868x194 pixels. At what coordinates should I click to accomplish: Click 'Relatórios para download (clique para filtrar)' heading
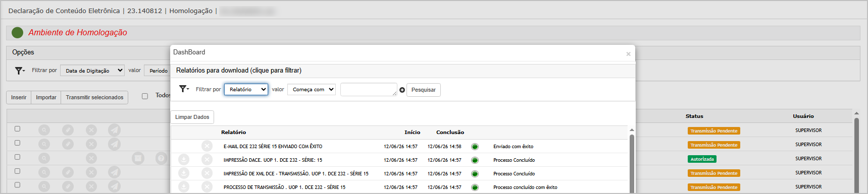(239, 70)
